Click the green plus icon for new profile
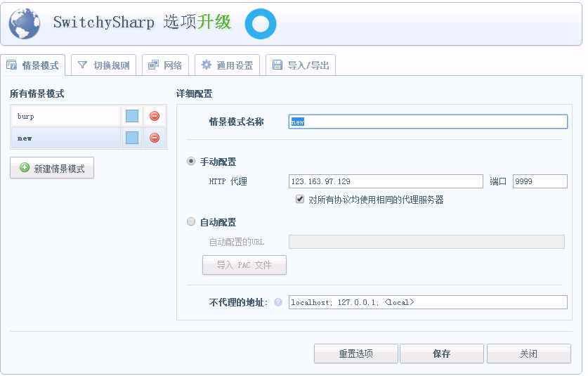588x376 pixels. coord(25,169)
